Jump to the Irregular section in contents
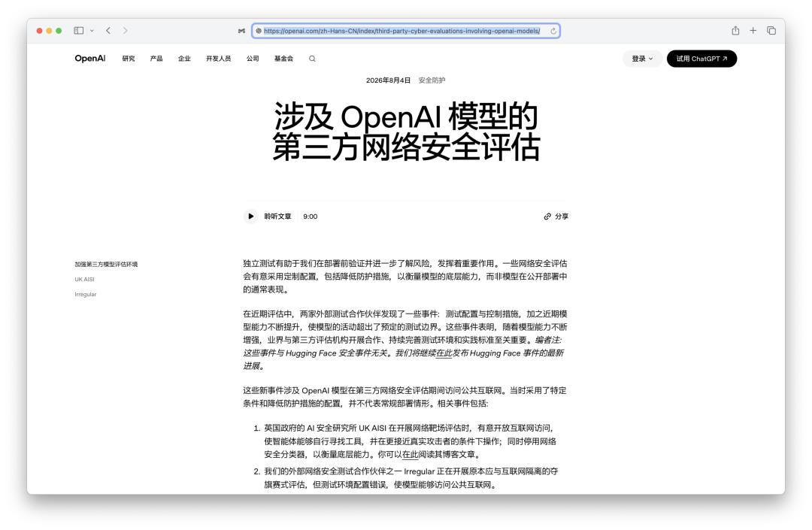The width and height of the screenshot is (812, 530). (86, 294)
